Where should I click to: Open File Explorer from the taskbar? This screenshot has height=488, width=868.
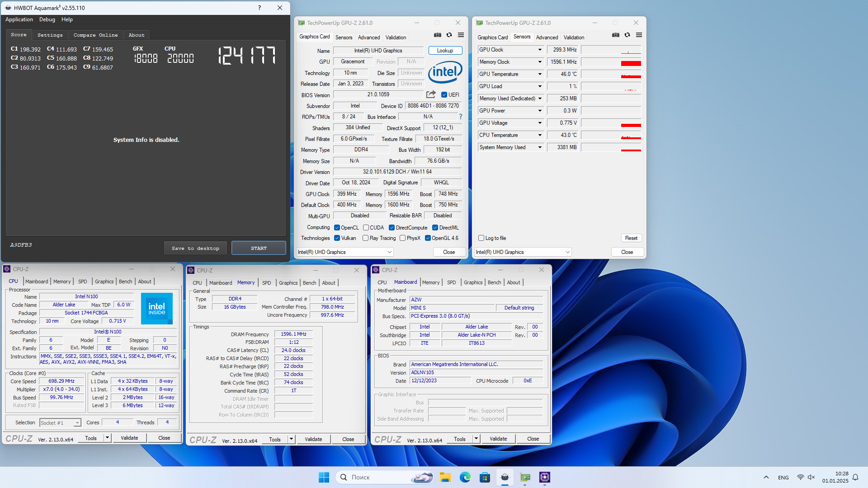445,477
